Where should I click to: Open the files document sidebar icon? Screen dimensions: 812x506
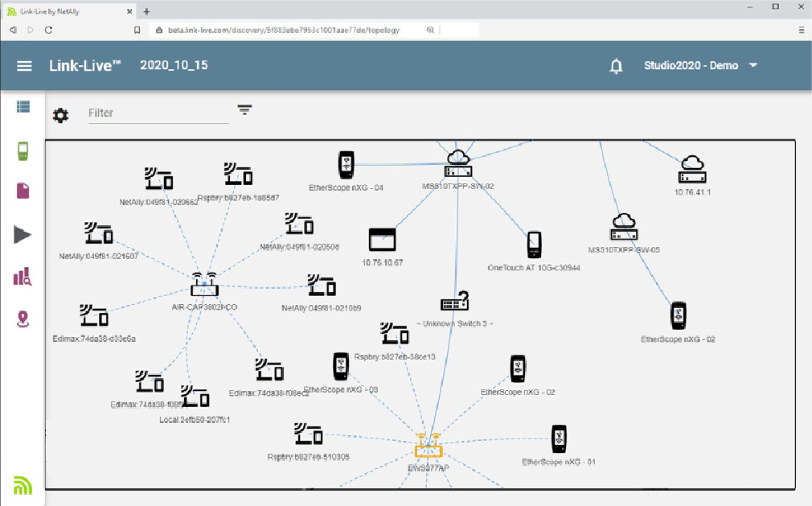[23, 191]
